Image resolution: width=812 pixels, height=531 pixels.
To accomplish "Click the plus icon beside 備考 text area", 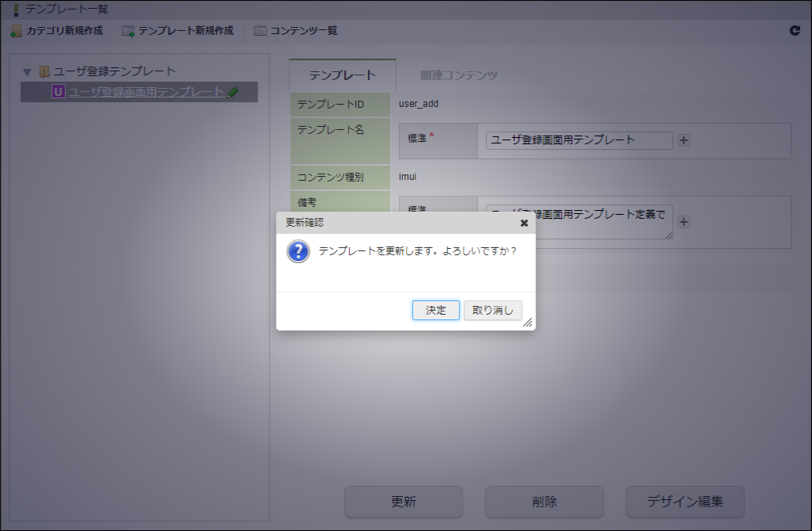I will pyautogui.click(x=684, y=222).
